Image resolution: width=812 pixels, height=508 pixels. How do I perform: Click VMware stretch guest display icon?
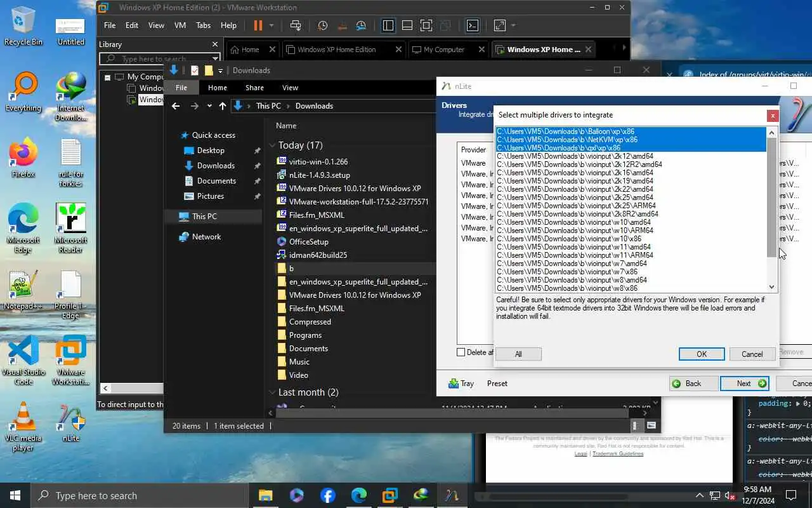coord(500,25)
